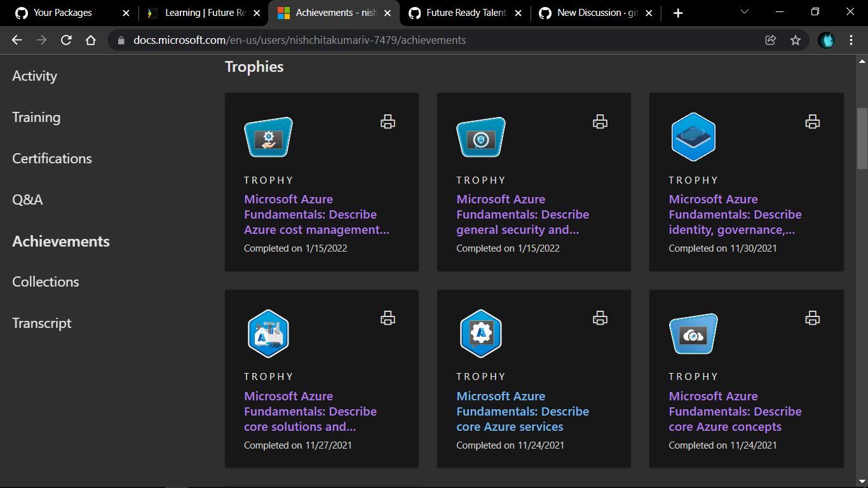
Task: Print the general security trophy
Action: click(600, 122)
